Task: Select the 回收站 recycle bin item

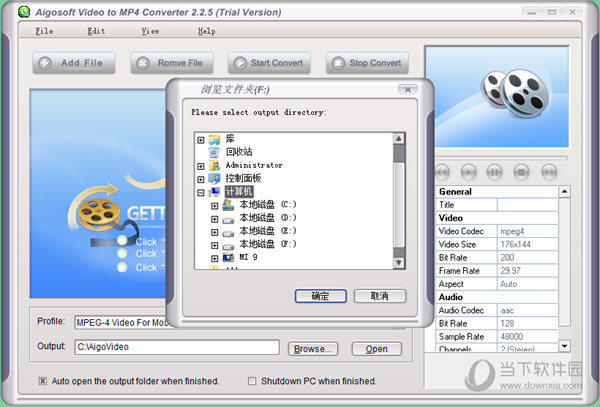Action: tap(238, 152)
